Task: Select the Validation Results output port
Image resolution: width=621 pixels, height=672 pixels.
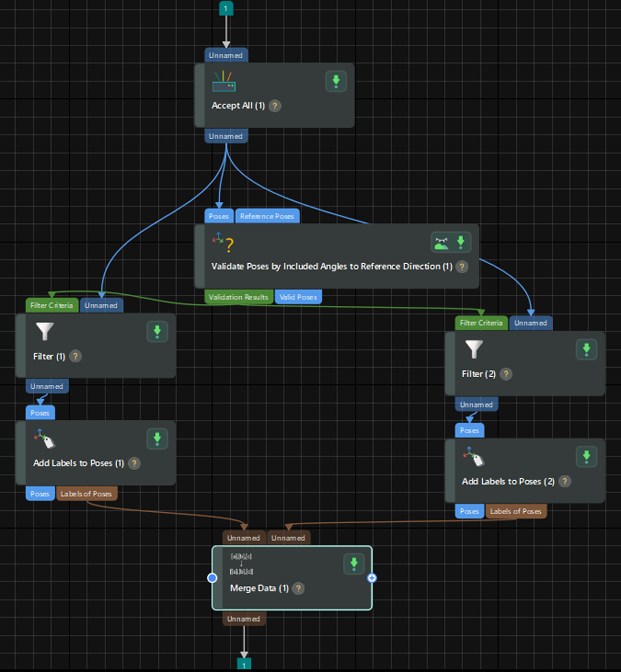Action: [x=238, y=297]
